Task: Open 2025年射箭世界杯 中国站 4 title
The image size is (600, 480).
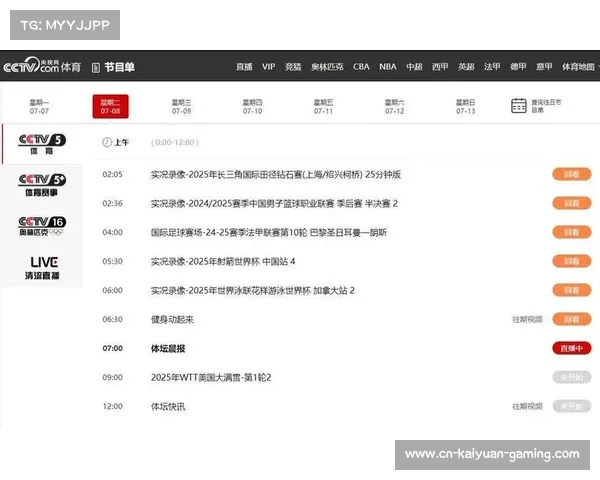Action: pyautogui.click(x=223, y=261)
